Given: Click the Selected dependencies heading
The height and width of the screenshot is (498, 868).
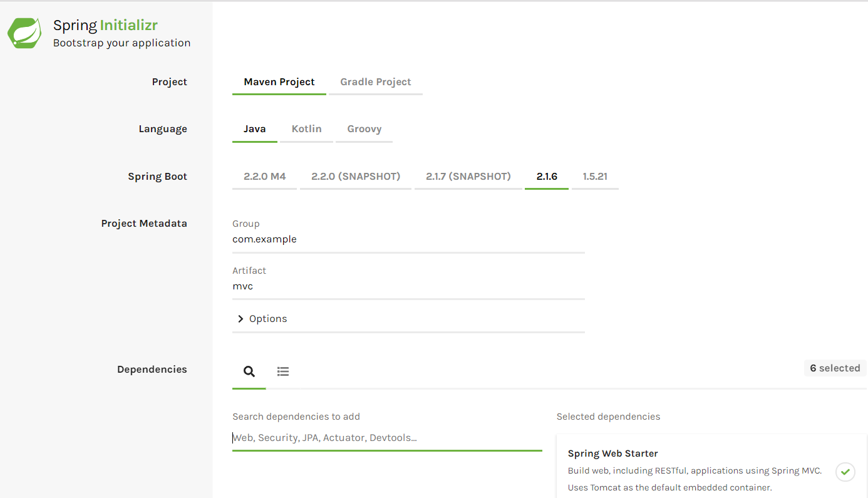Looking at the screenshot, I should tap(608, 417).
